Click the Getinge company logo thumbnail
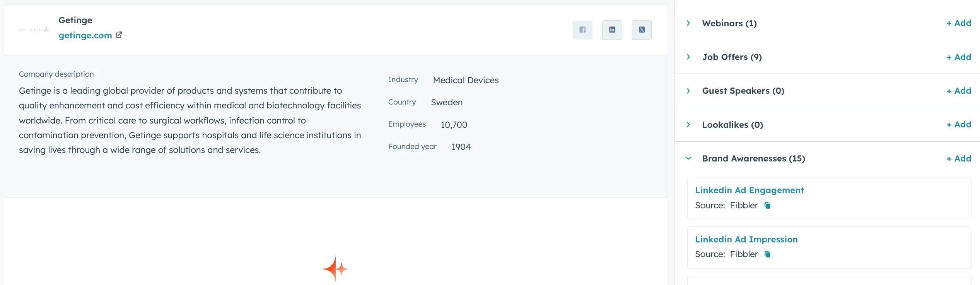980x285 pixels. 34,29
